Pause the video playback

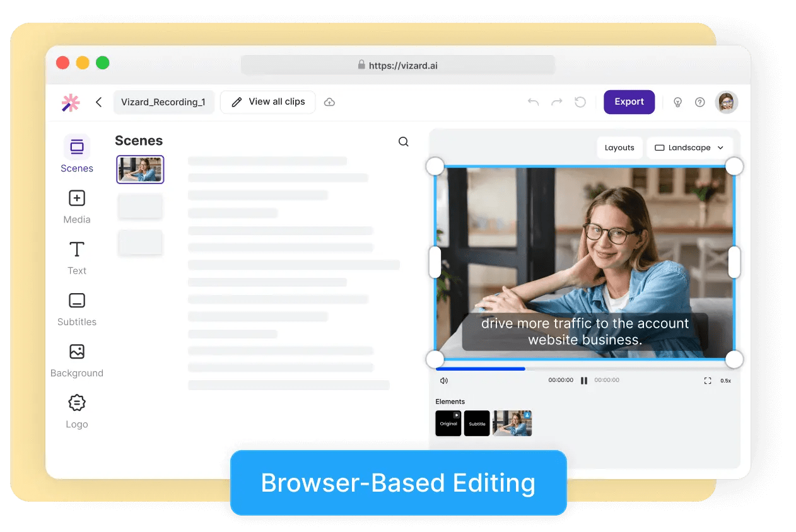583,380
